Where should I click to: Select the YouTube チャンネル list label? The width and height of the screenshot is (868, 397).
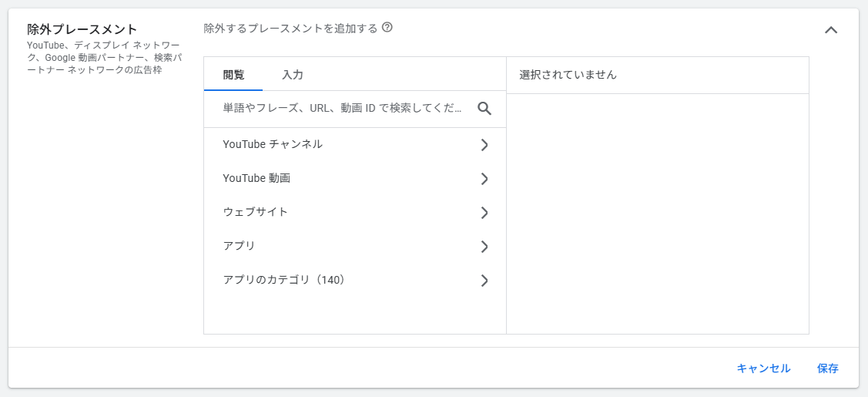pyautogui.click(x=273, y=144)
